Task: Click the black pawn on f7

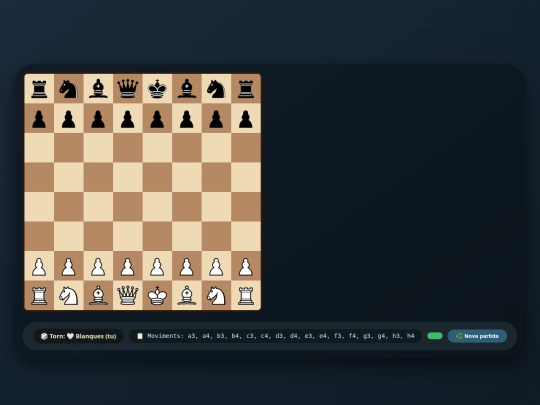Action: click(x=187, y=118)
